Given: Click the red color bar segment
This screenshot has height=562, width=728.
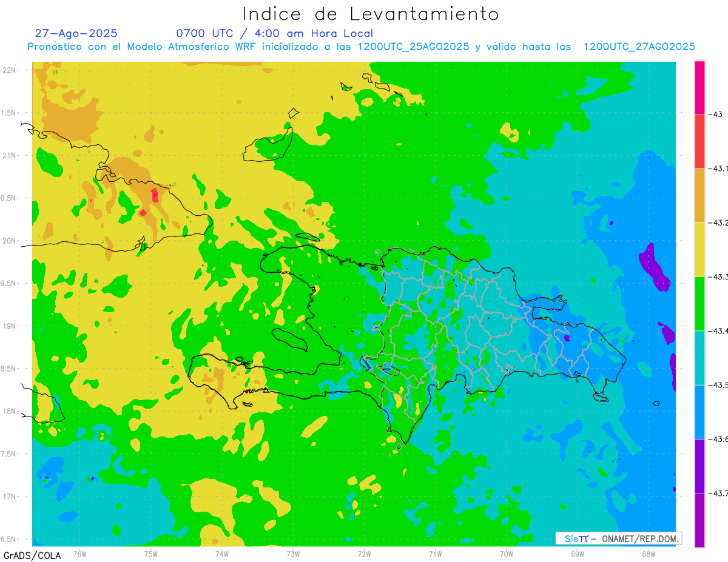Looking at the screenshot, I should pos(699,141).
